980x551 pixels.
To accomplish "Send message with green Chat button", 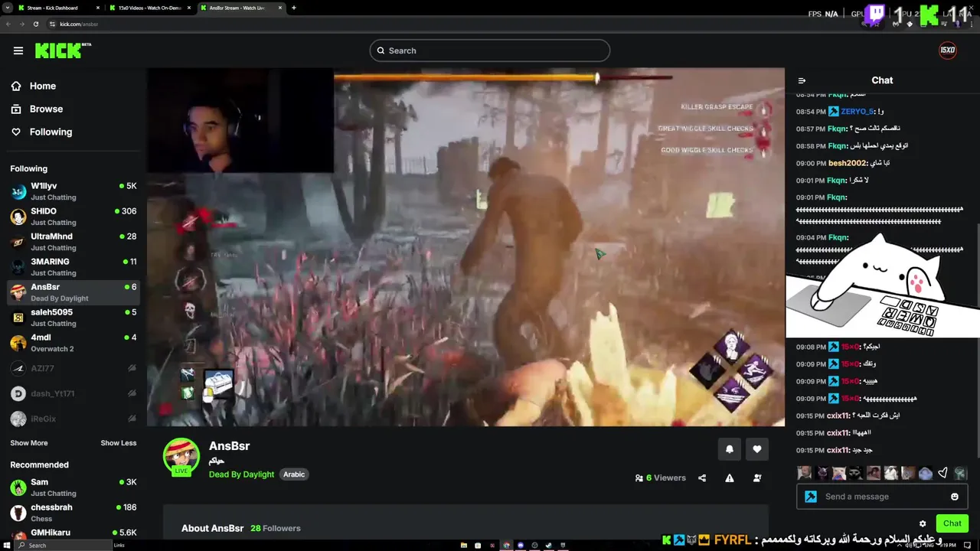I will (952, 523).
